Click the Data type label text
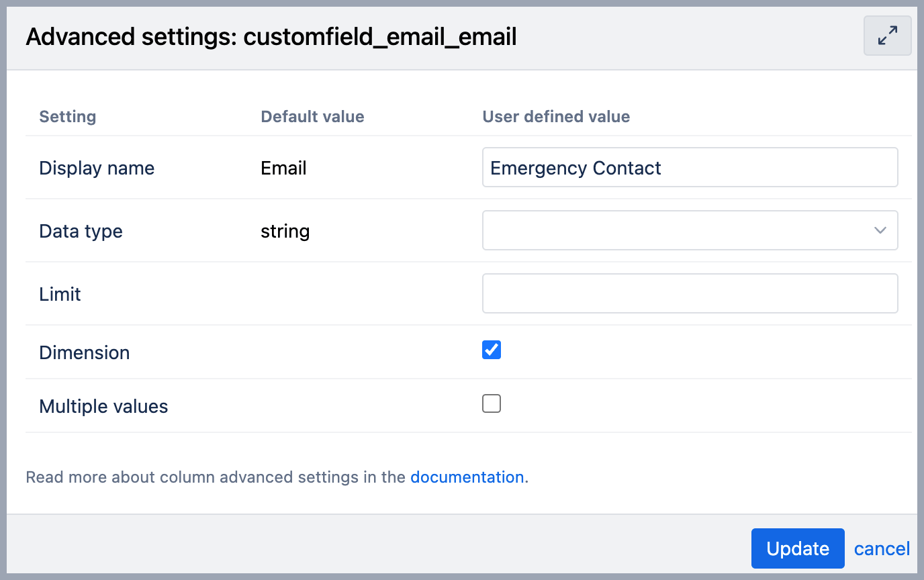The width and height of the screenshot is (924, 580). click(x=81, y=231)
